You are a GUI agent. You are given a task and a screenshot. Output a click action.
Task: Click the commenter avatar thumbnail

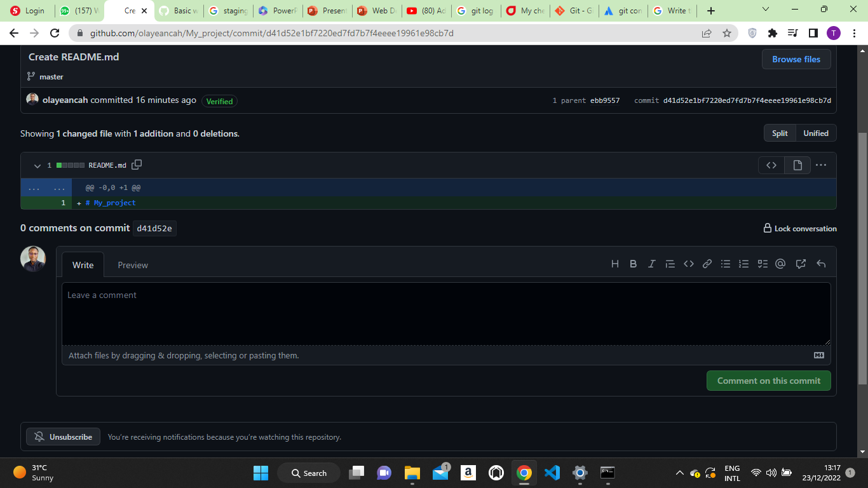coord(33,259)
